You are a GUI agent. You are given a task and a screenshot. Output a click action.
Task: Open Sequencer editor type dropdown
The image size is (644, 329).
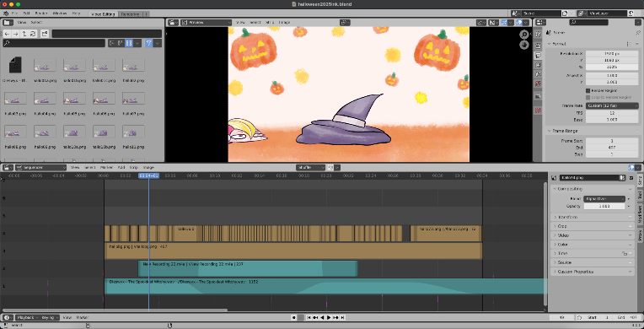pos(40,167)
